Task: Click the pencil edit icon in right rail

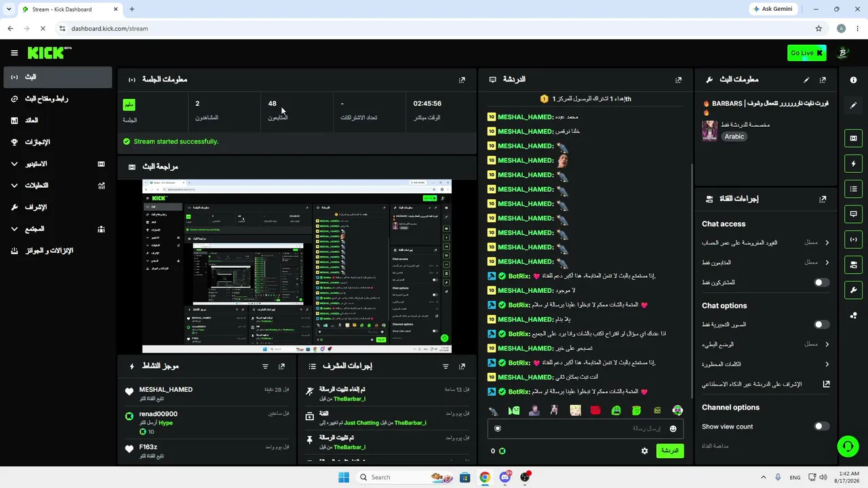Action: point(853,105)
